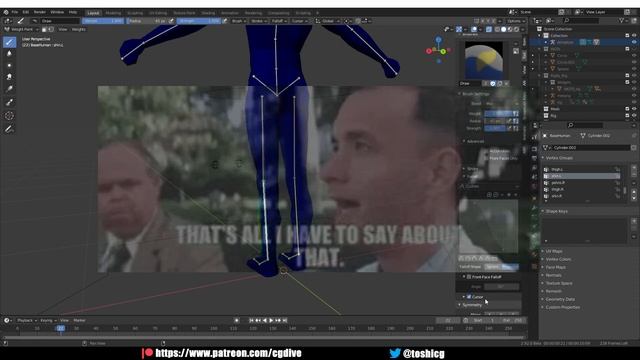Switch to wireframe viewport shading
Image resolution: width=640 pixels, height=360 pixels.
(x=497, y=29)
